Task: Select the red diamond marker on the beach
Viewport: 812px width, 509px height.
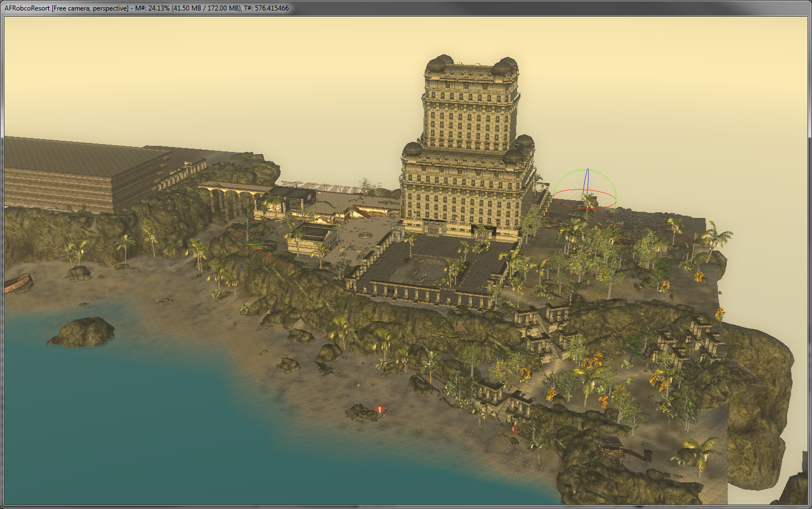Action: [x=380, y=409]
